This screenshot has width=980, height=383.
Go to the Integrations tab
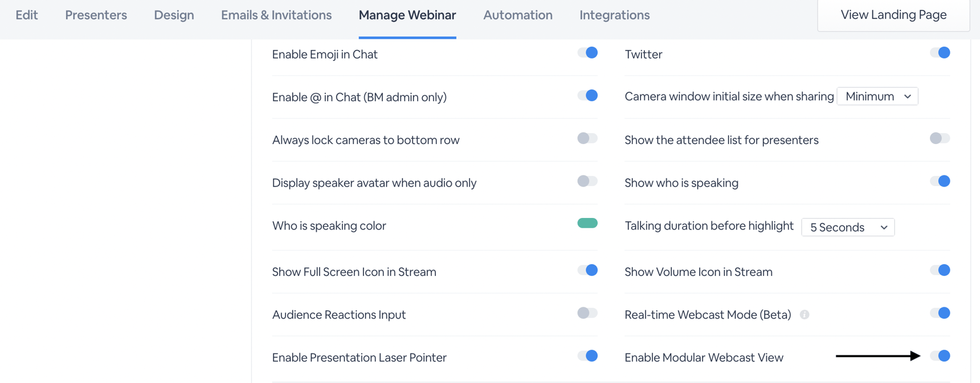click(614, 15)
